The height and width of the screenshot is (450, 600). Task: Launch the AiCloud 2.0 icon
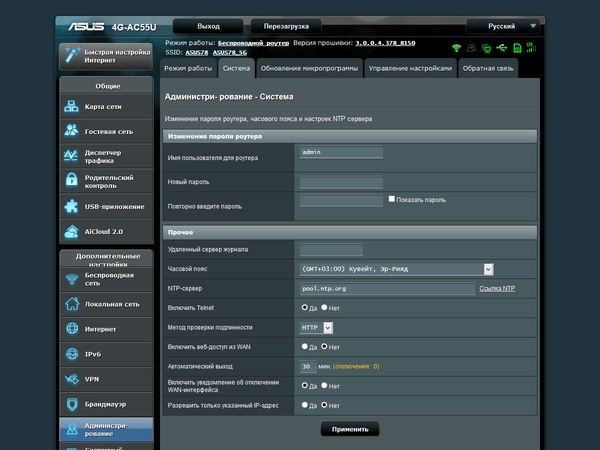72,231
